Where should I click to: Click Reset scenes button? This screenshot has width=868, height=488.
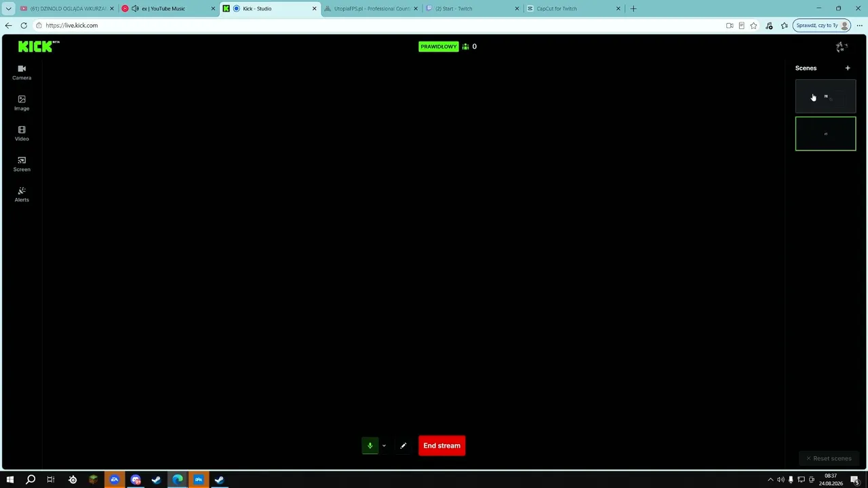[828, 458]
